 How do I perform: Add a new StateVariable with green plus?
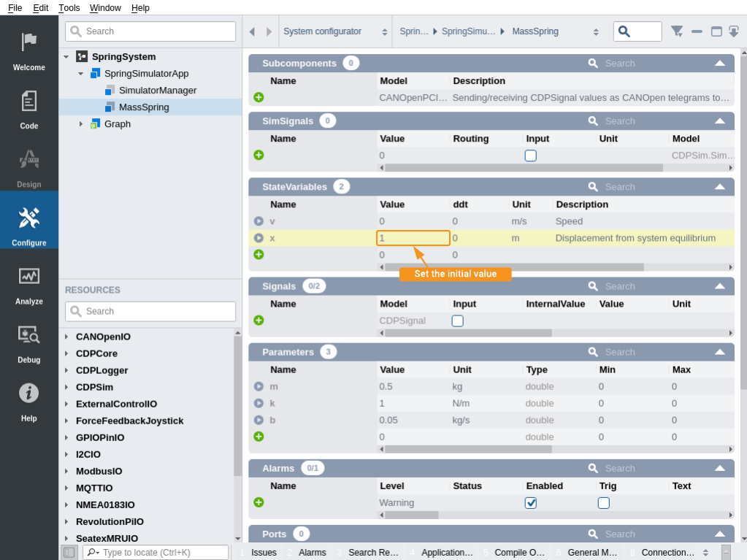tap(258, 255)
